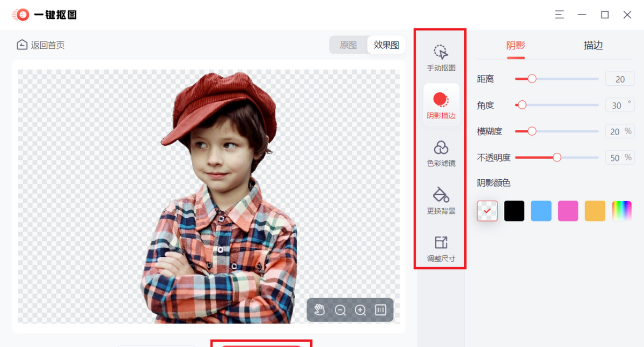Click the zoom in magnifier icon
Viewport: 644px width, 347px height.
360,310
